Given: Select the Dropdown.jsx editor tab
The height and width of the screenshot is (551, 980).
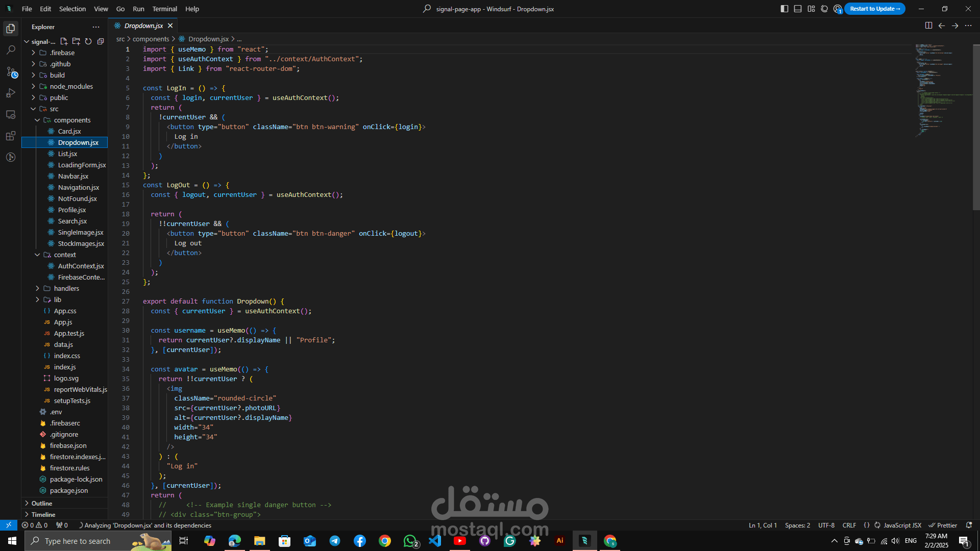Looking at the screenshot, I should click(x=143, y=26).
